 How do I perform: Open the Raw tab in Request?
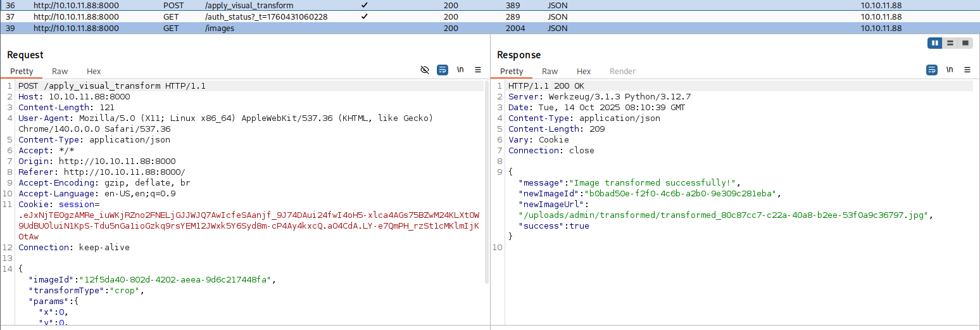pyautogui.click(x=60, y=72)
